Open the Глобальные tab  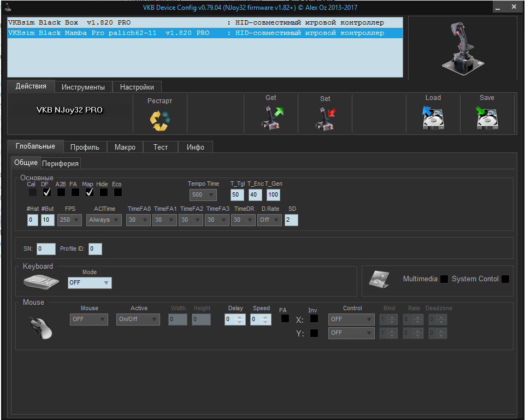[x=35, y=146]
